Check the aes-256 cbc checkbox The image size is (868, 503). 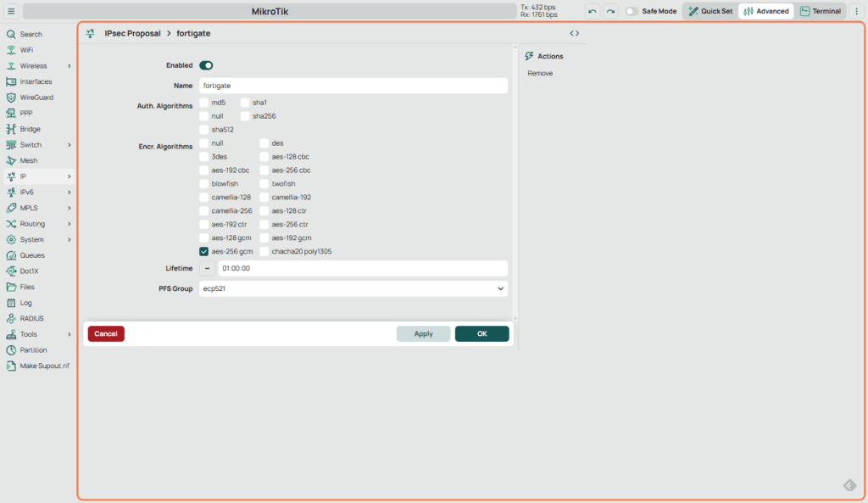pyautogui.click(x=264, y=170)
